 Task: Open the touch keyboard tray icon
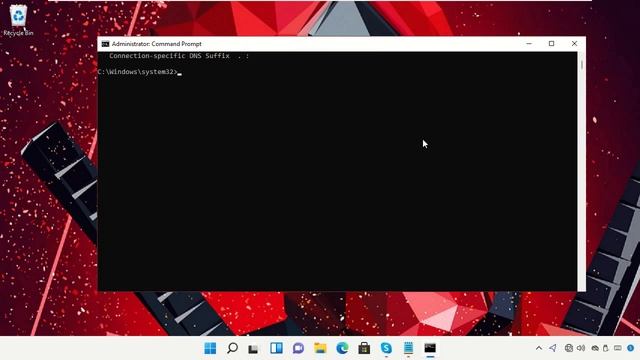[x=618, y=348]
